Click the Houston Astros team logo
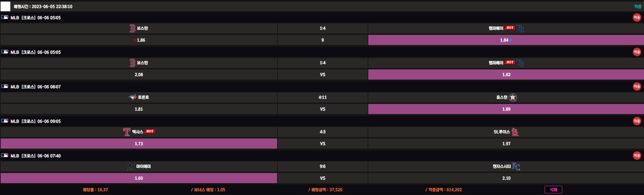Image resolution: width=644 pixels, height=195 pixels. 513,97
